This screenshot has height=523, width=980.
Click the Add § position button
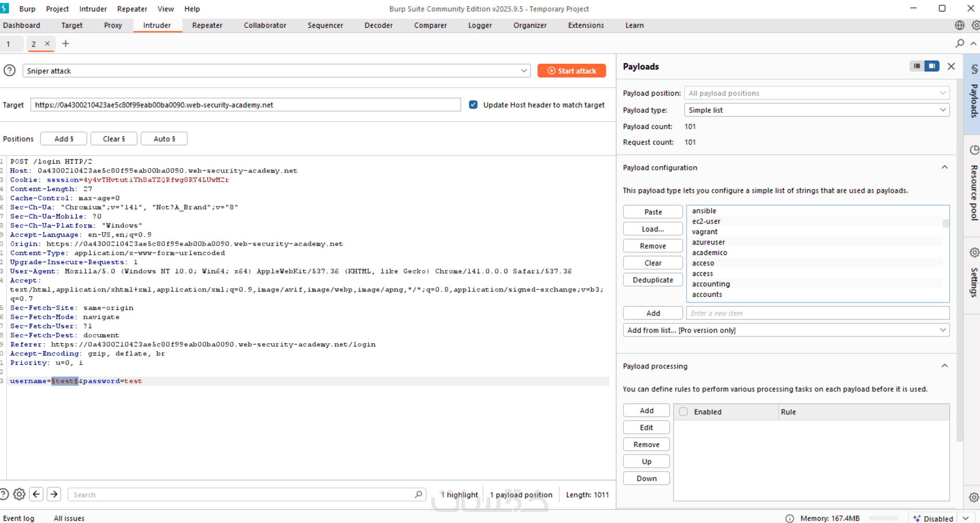tap(64, 138)
